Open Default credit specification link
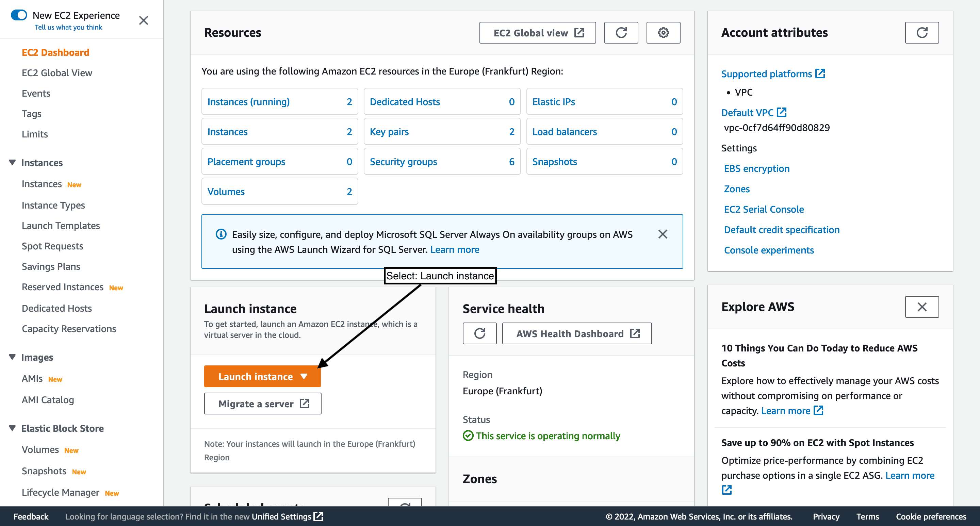Image resolution: width=980 pixels, height=526 pixels. point(781,230)
